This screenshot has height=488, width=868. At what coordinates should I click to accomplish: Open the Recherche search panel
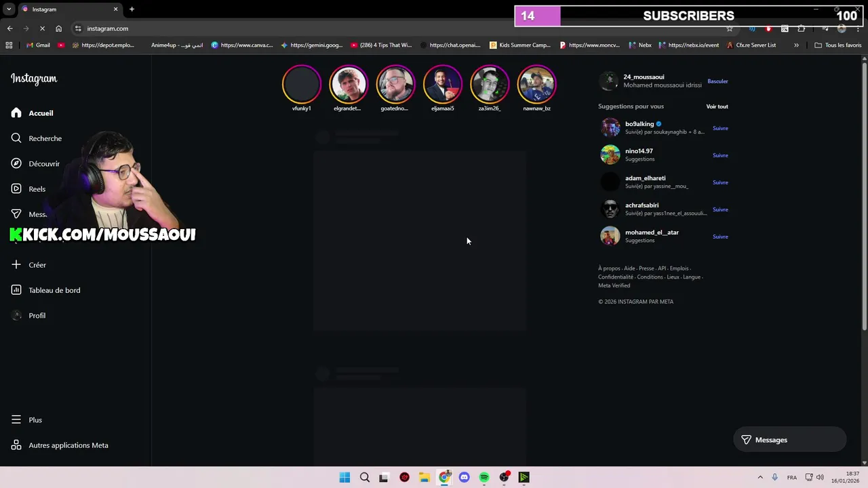coord(37,138)
